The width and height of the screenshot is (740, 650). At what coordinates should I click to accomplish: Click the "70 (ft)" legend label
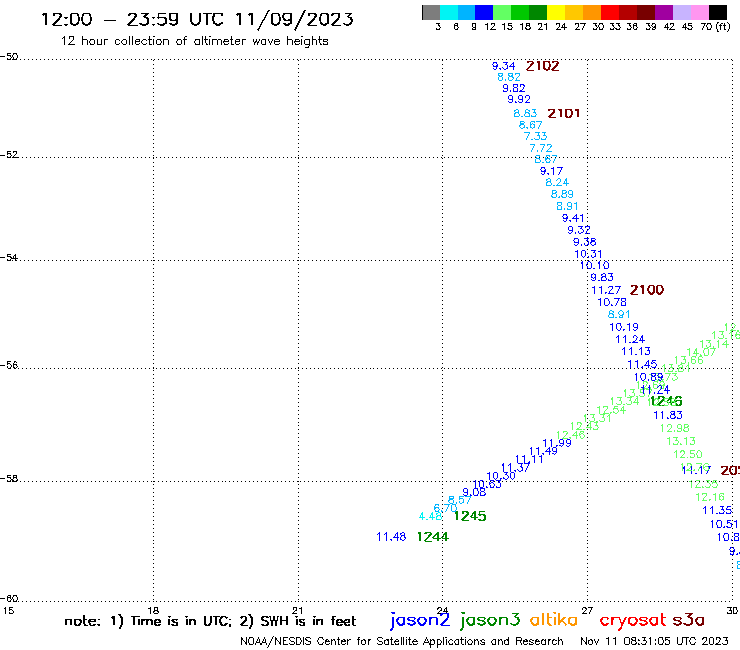(x=715, y=27)
